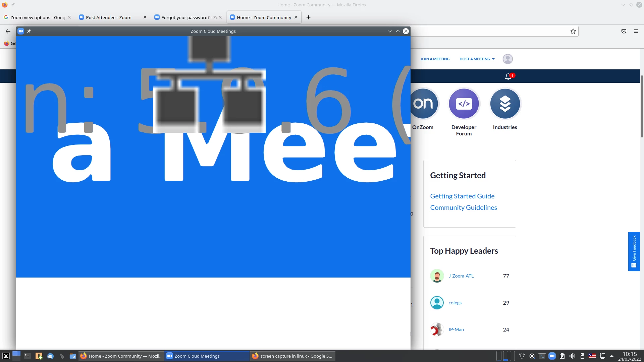
Task: Click the Zoom system tray icon
Action: [552, 356]
